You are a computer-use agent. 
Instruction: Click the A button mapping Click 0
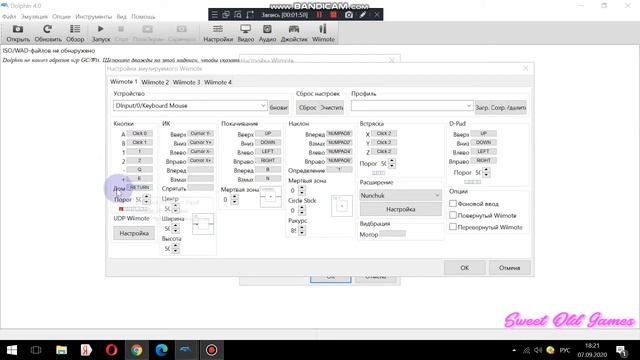click(140, 133)
